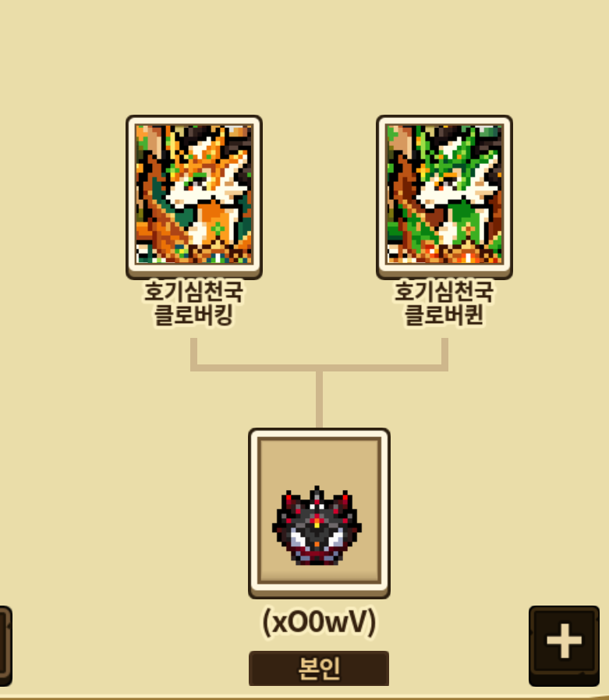Click the 본인 badge
Image resolution: width=609 pixels, height=700 pixels.
tap(319, 668)
